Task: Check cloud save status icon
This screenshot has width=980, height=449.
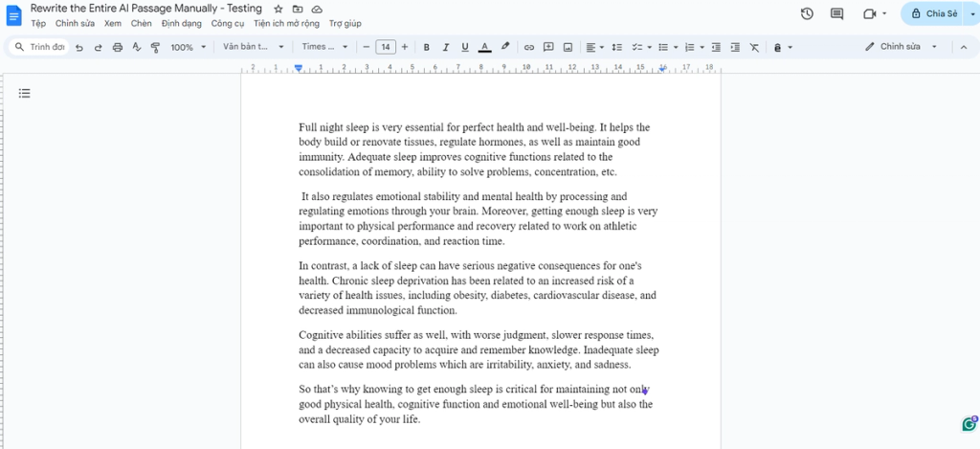Action: (317, 10)
